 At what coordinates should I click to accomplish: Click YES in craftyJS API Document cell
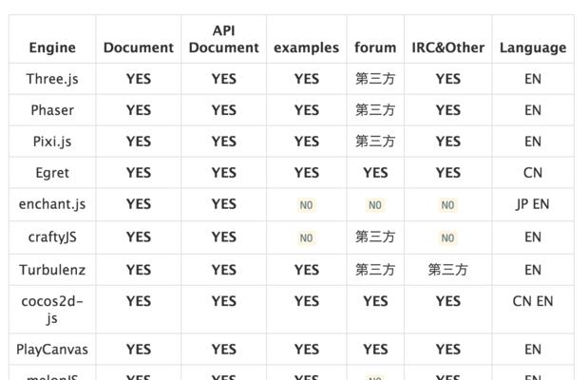click(x=224, y=237)
